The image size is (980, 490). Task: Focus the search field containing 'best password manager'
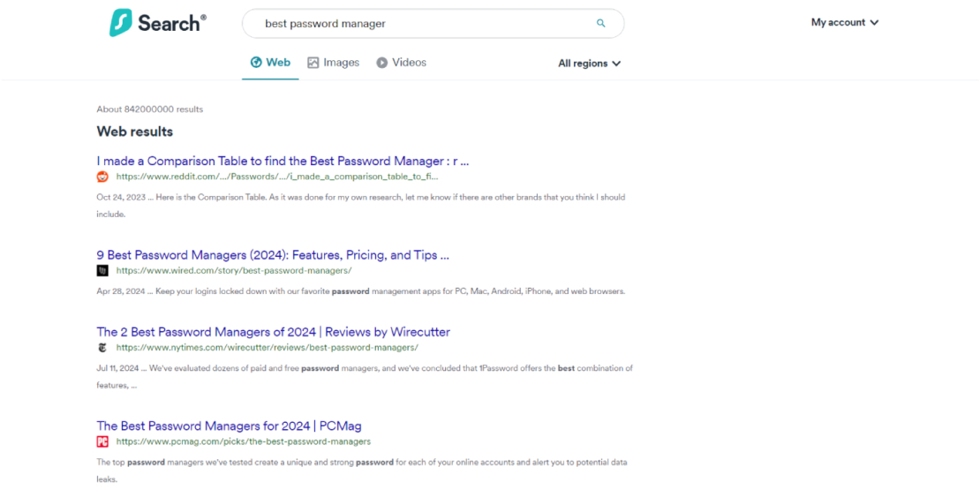(x=424, y=24)
